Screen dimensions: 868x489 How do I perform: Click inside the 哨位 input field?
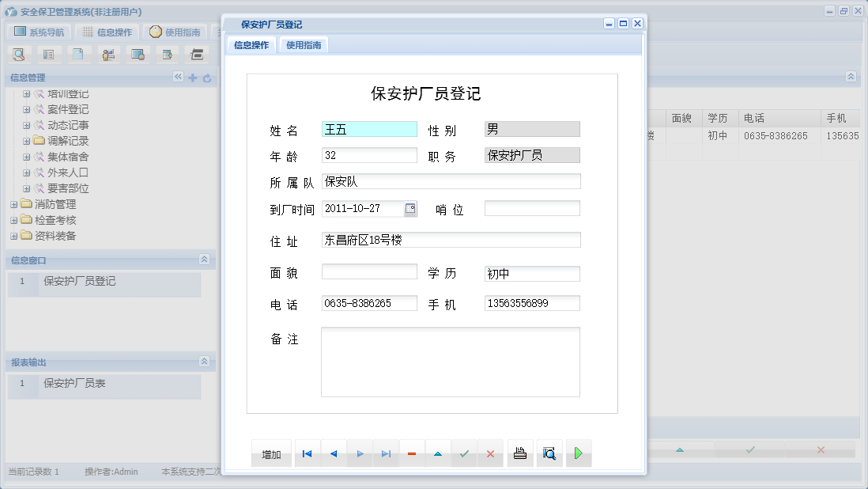pyautogui.click(x=531, y=208)
